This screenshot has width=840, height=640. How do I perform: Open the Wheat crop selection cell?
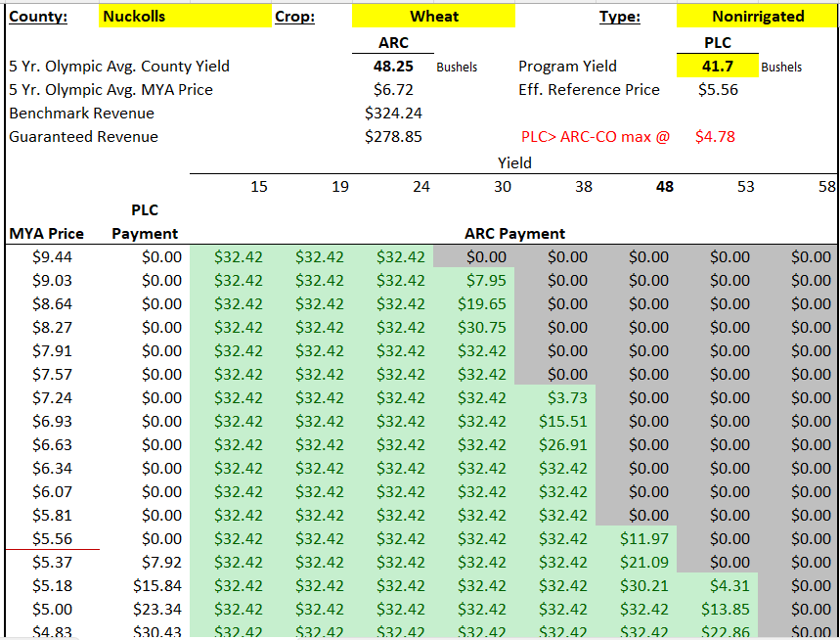point(433,17)
